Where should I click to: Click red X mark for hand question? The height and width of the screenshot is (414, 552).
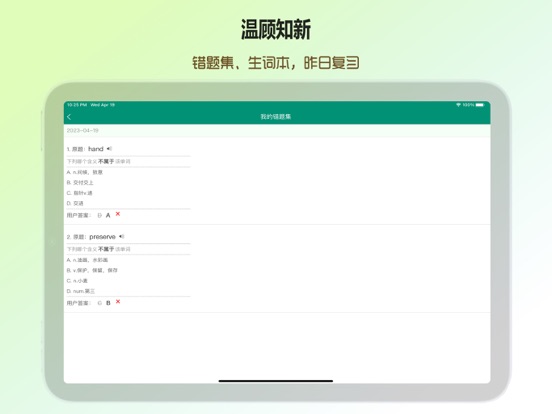118,214
